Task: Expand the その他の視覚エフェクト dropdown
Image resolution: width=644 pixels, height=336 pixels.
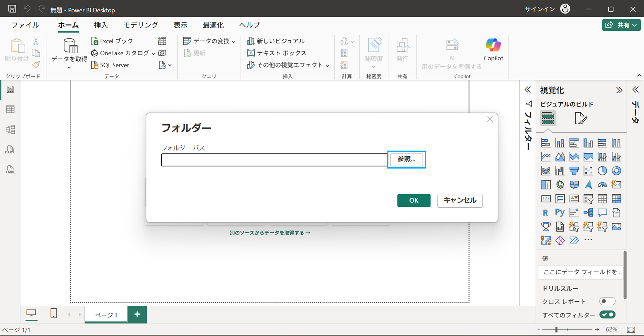Action: tap(328, 65)
